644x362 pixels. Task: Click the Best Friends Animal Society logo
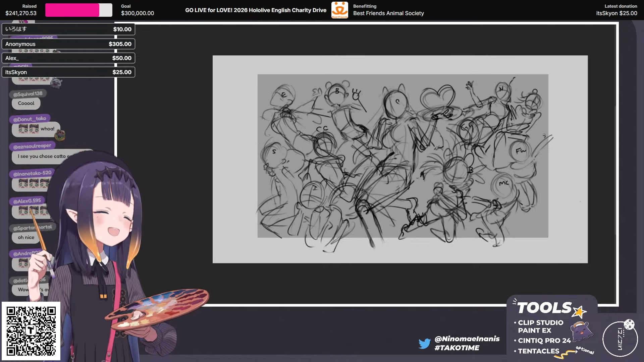(339, 10)
